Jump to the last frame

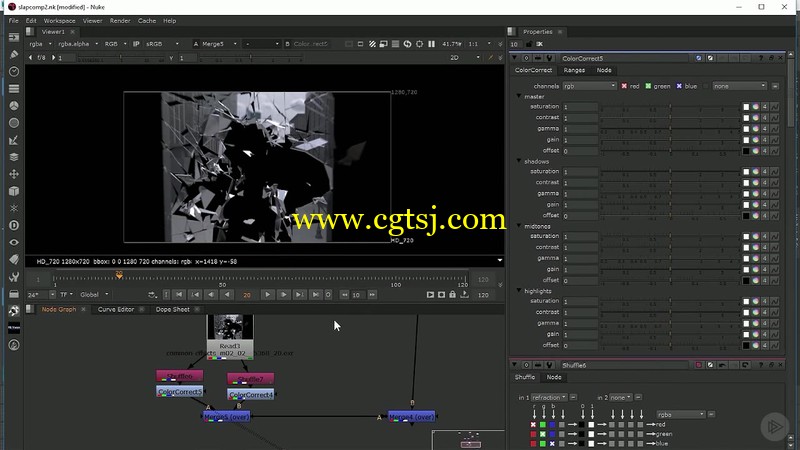316,294
